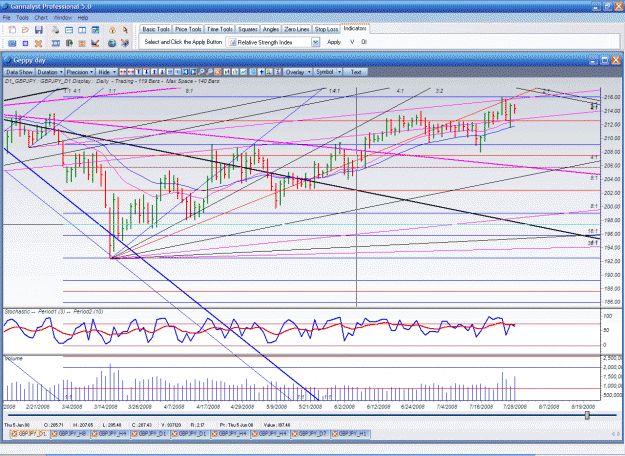This screenshot has width=625, height=456.
Task: Click the Print icon in main toolbar
Action: pos(55,30)
